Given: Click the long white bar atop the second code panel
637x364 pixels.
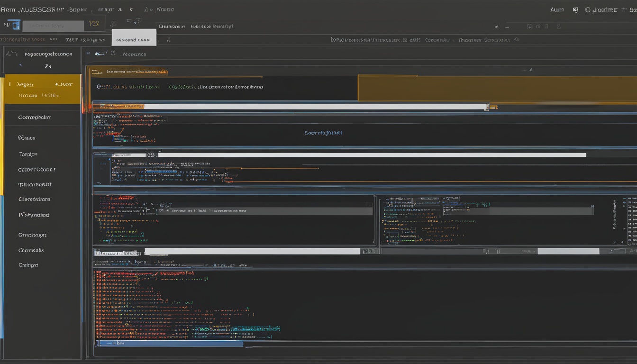Looking at the screenshot, I should click(372, 155).
